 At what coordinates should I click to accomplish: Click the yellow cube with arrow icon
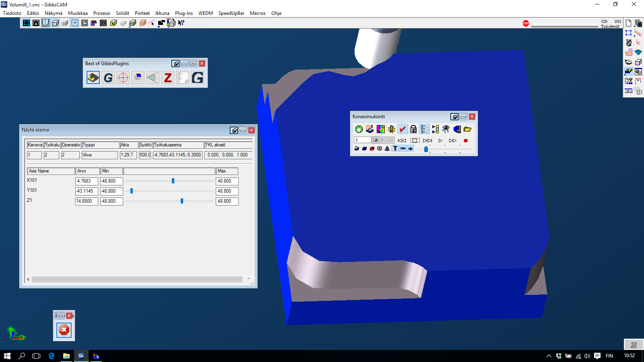(113, 23)
